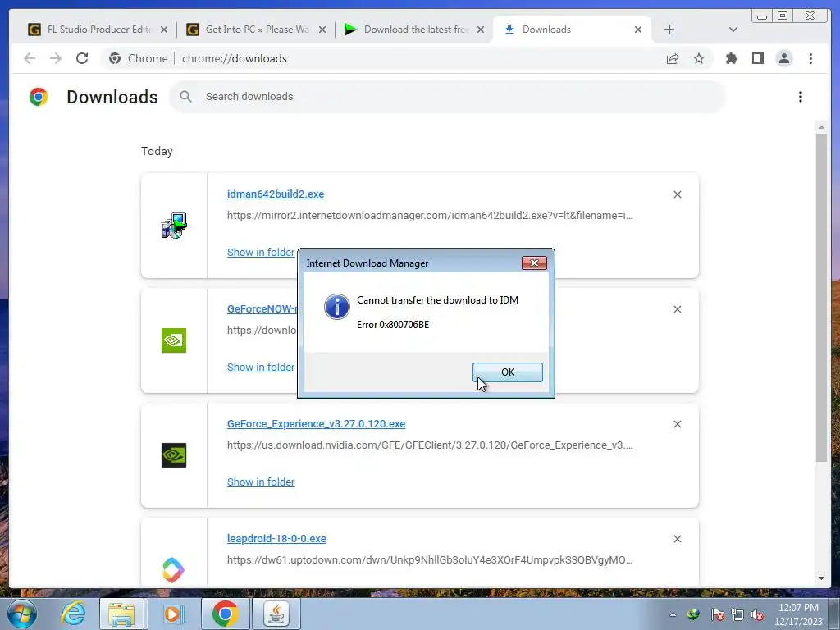This screenshot has height=630, width=840.
Task: Switch to the Download the latest free tab
Action: [x=413, y=30]
